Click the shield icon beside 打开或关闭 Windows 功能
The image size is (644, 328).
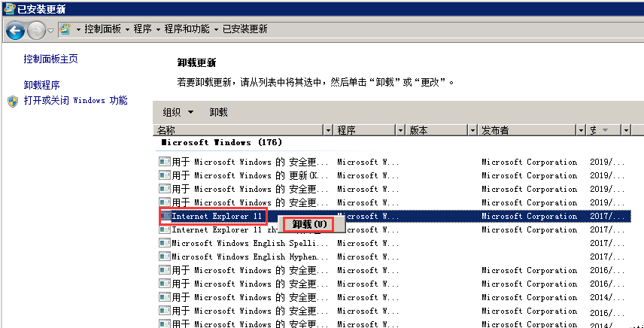point(13,101)
